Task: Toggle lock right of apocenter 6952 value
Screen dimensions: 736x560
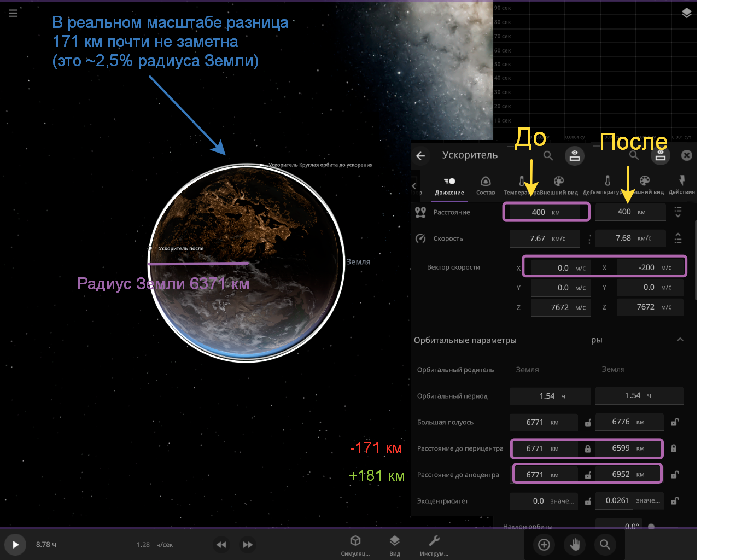Action: tap(675, 474)
